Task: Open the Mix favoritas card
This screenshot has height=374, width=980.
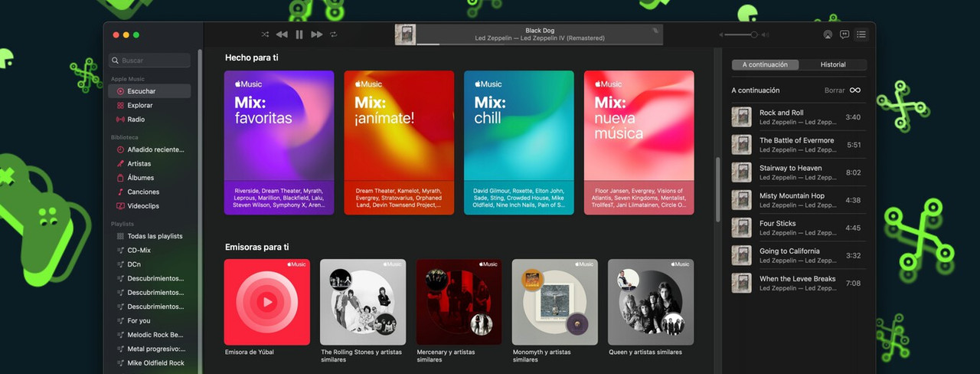Action: pos(279,143)
